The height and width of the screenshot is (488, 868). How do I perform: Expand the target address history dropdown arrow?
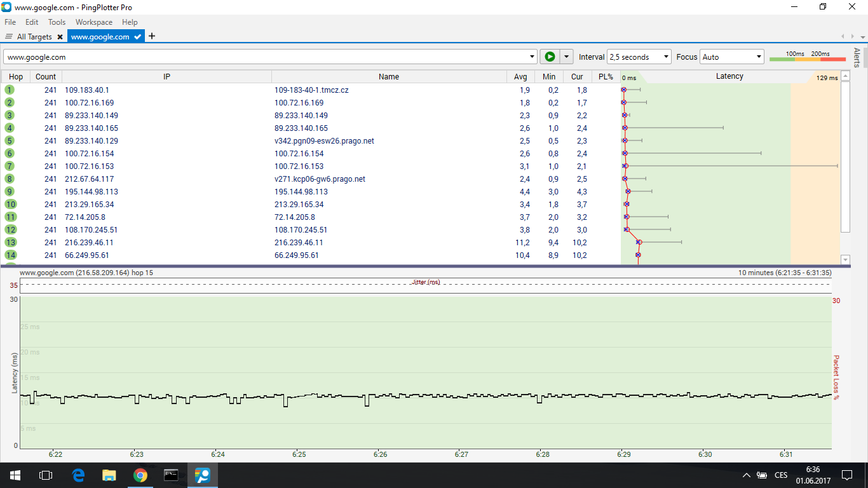tap(531, 57)
